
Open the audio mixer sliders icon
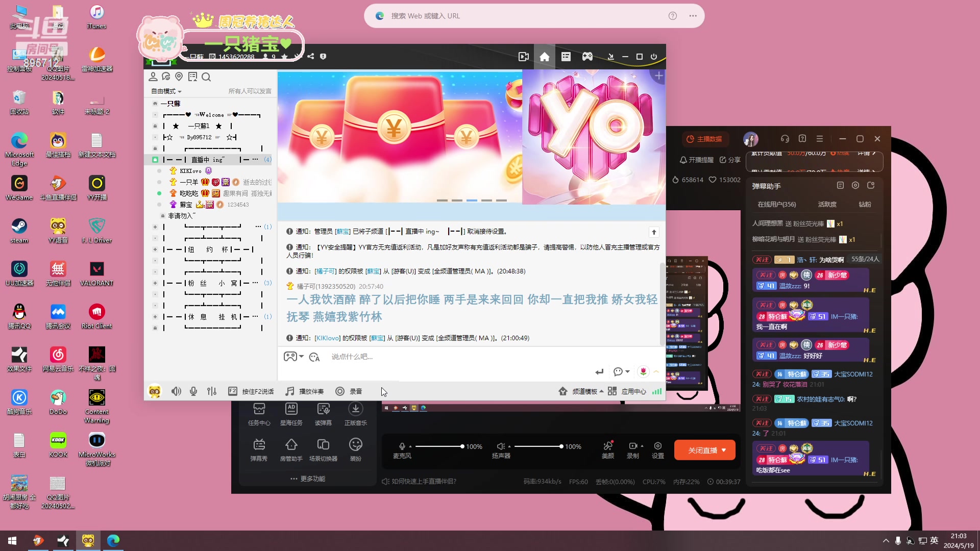click(x=212, y=391)
